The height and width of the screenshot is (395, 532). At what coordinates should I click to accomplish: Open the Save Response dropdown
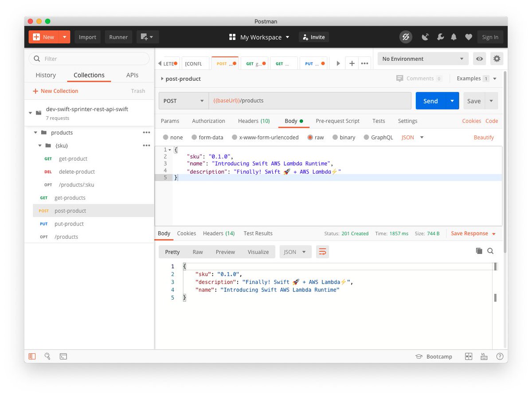coord(473,233)
